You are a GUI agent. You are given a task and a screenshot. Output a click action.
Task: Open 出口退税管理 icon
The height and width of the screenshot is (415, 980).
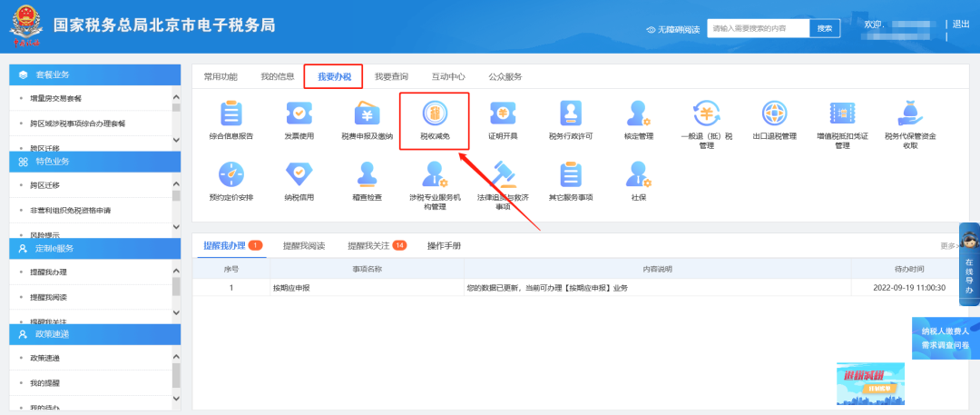[x=774, y=114]
